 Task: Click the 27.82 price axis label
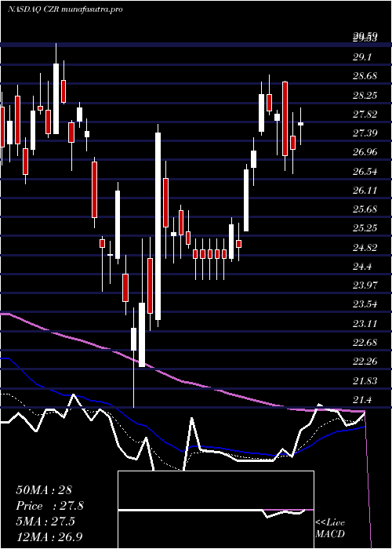click(365, 114)
